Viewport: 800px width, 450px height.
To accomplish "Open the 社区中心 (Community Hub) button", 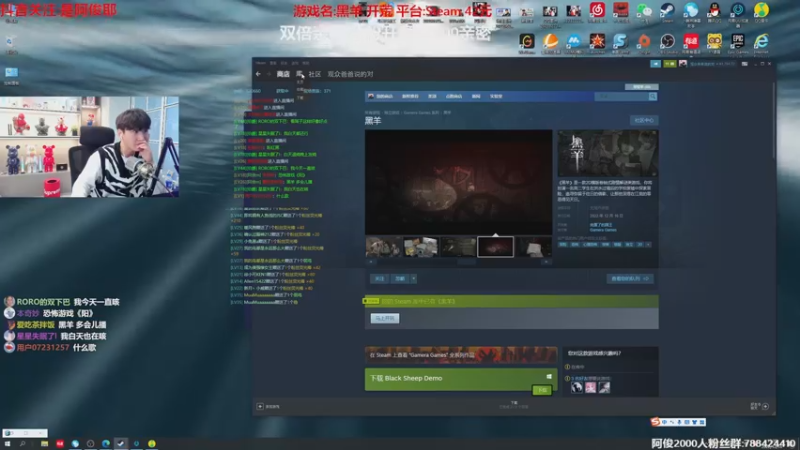I will click(x=644, y=120).
